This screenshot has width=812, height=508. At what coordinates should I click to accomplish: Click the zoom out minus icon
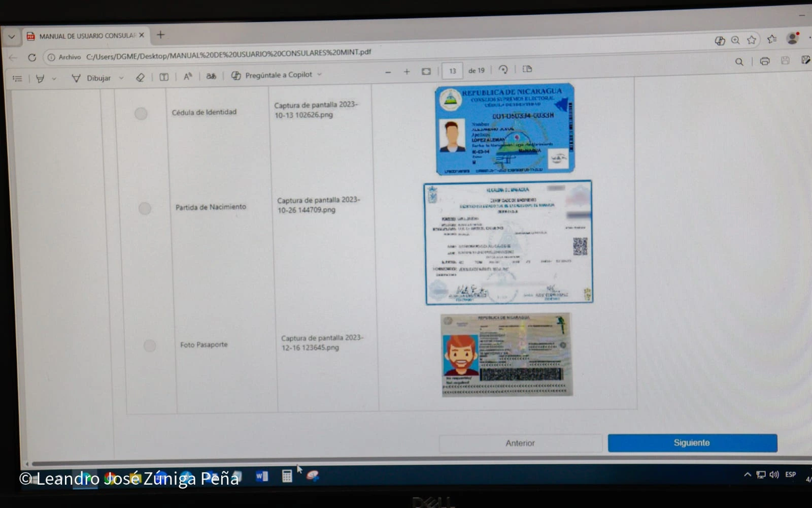point(388,72)
